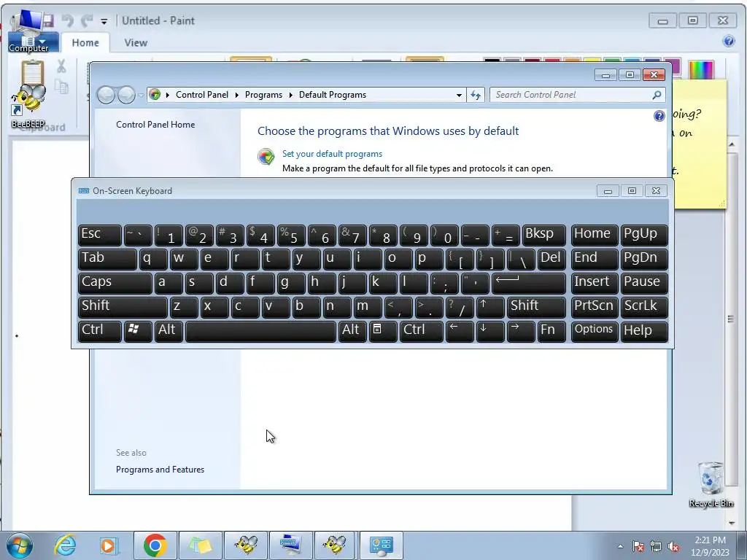Click the Options key on keyboard

tap(595, 331)
